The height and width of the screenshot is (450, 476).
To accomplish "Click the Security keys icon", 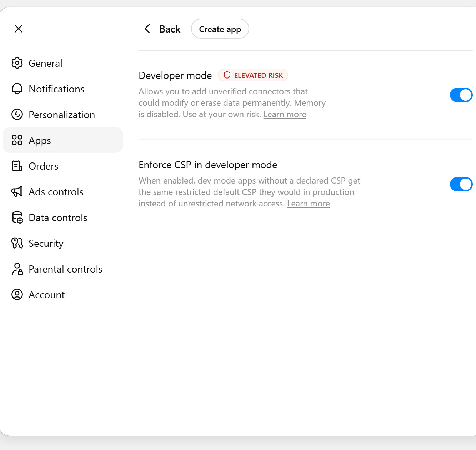I will pos(17,243).
